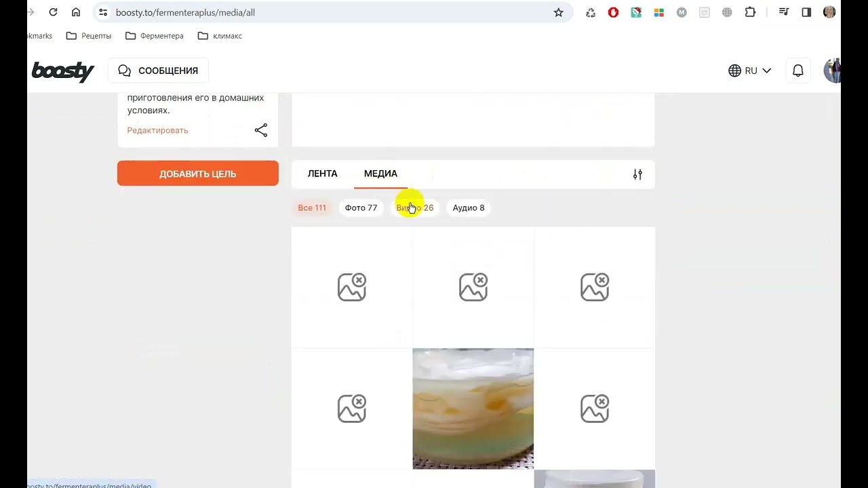The width and height of the screenshot is (868, 488).
Task: Open the media controls playlist icon
Action: point(784,12)
